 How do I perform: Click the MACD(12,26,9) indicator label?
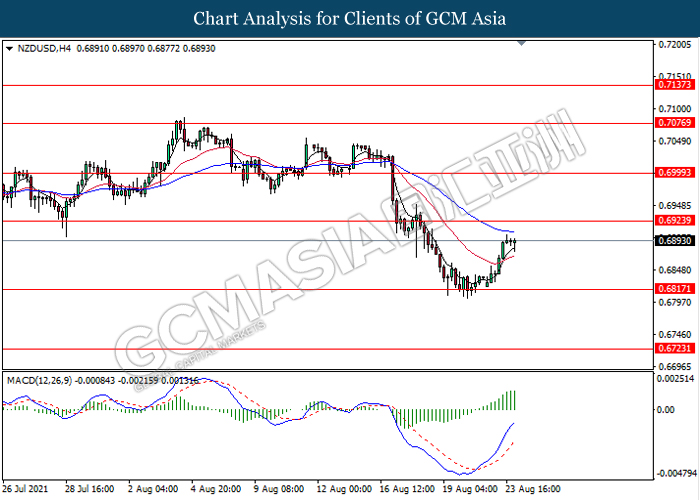click(x=39, y=381)
